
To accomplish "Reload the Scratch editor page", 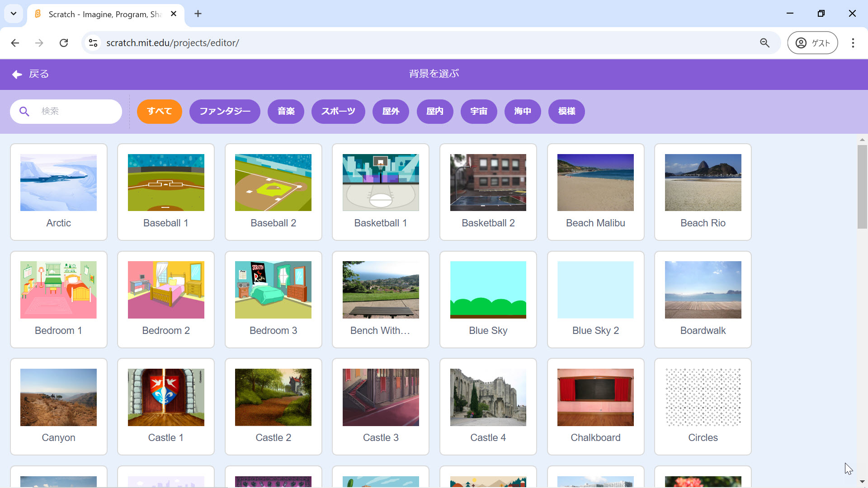I will (x=64, y=43).
